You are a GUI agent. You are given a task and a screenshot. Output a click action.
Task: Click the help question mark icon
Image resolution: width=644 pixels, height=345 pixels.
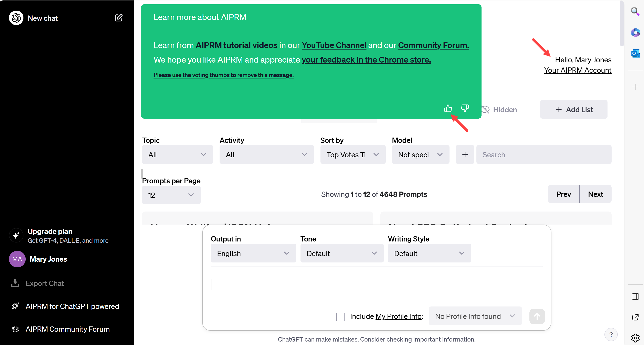(x=611, y=335)
